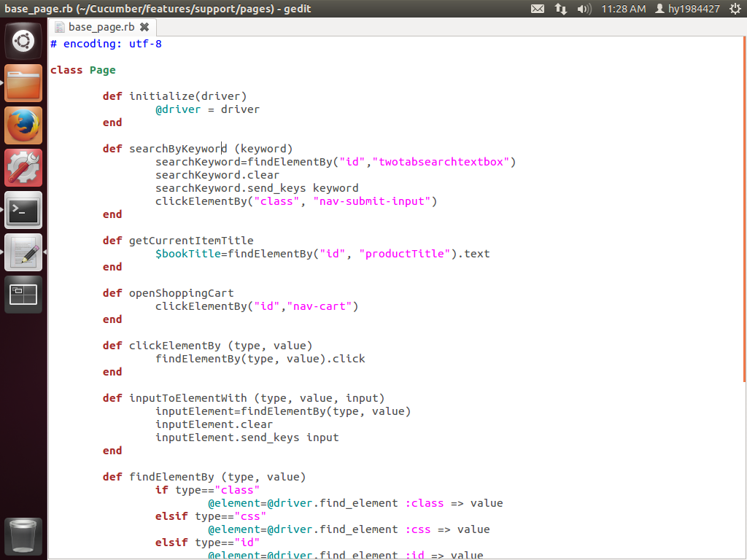Open the Workspace Switcher
This screenshot has width=747, height=560.
pyautogui.click(x=23, y=295)
